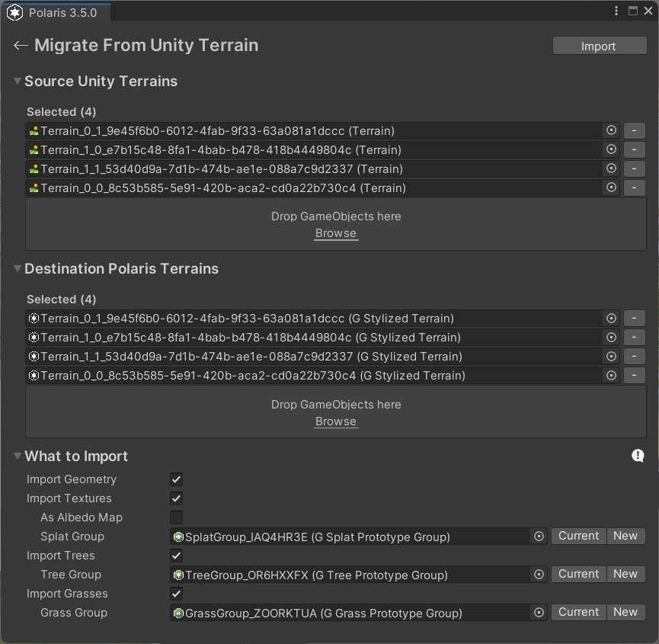
Task: Remove source Terrain_1_1_53d40d9a from the list
Action: click(x=634, y=169)
